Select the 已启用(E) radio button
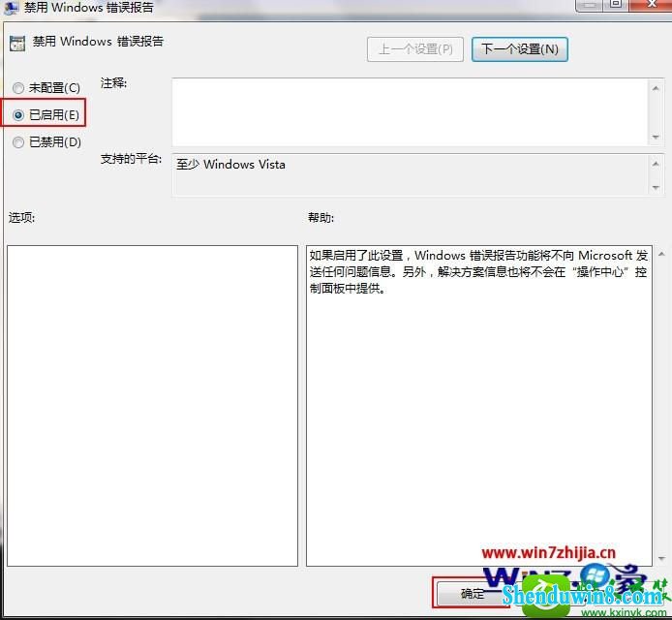Viewport: 672px width, 620px height. click(18, 115)
